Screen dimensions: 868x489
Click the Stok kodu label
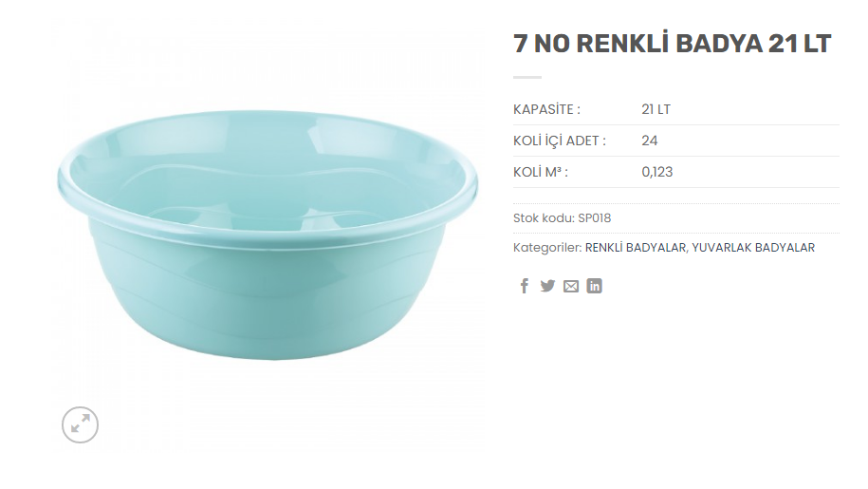point(545,218)
